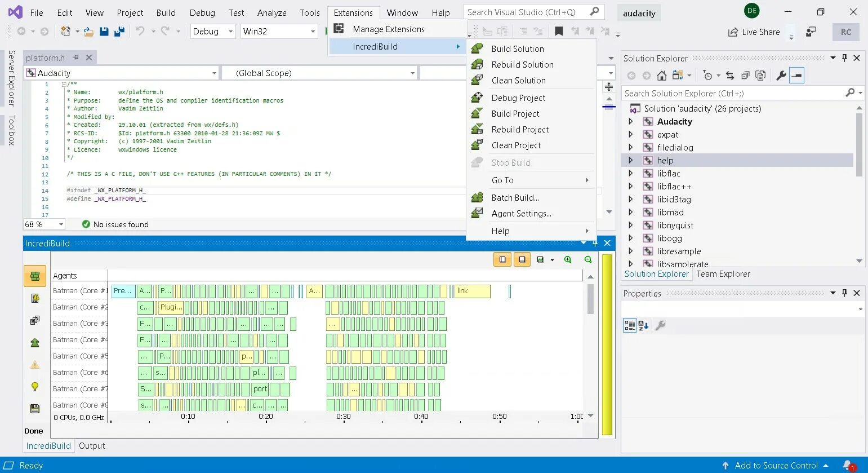Open the Server Explorer side tab
Viewport: 868px width, 473px height.
11,78
